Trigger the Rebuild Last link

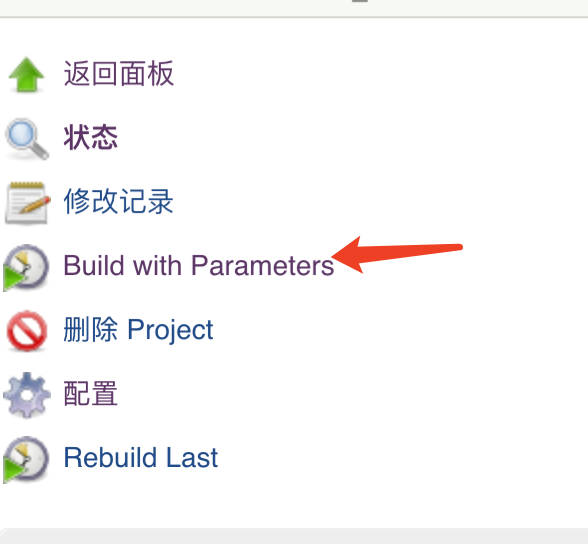[141, 457]
